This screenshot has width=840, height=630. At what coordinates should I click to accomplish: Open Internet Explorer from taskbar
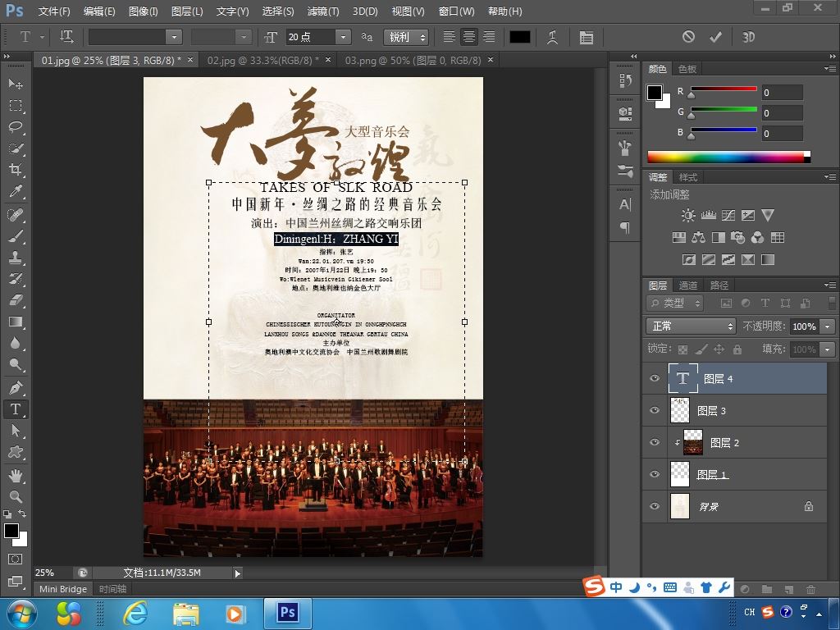pos(135,613)
